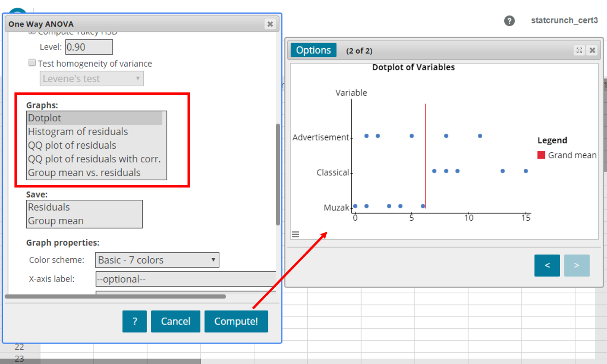This screenshot has height=364, width=607.
Task: Open the Levene's test dropdown
Action: (x=92, y=79)
